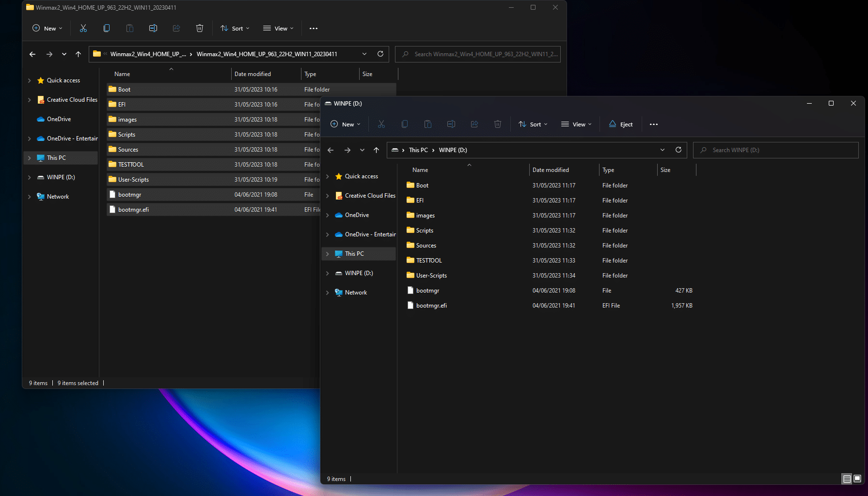This screenshot has height=496, width=868.
Task: Navigate back using the back arrow
Action: (x=331, y=150)
